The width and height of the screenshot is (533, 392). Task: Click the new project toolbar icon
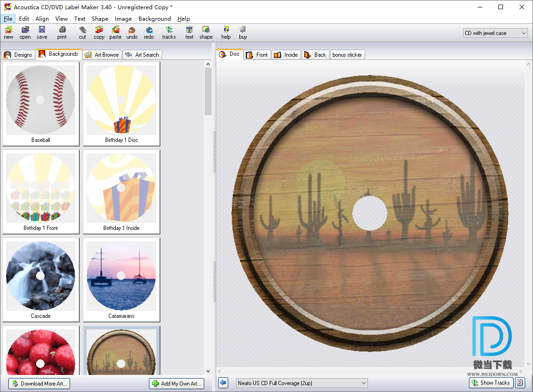(x=8, y=33)
